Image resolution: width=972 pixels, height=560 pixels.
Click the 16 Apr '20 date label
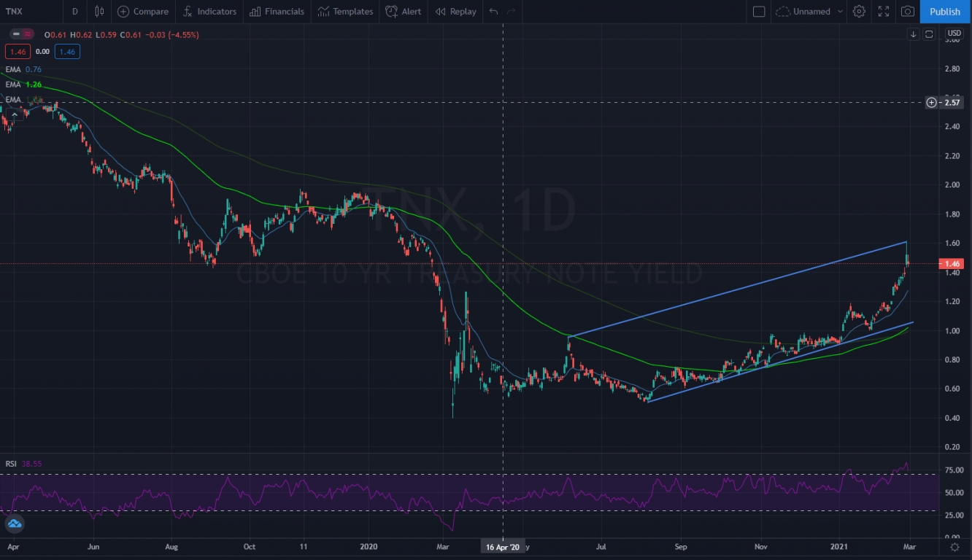[x=503, y=547]
